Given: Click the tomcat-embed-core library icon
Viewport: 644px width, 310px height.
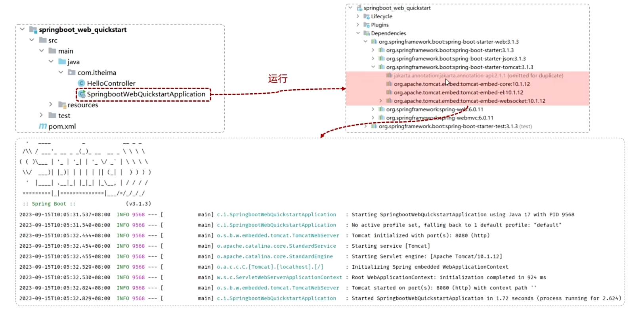Looking at the screenshot, I should (x=390, y=84).
